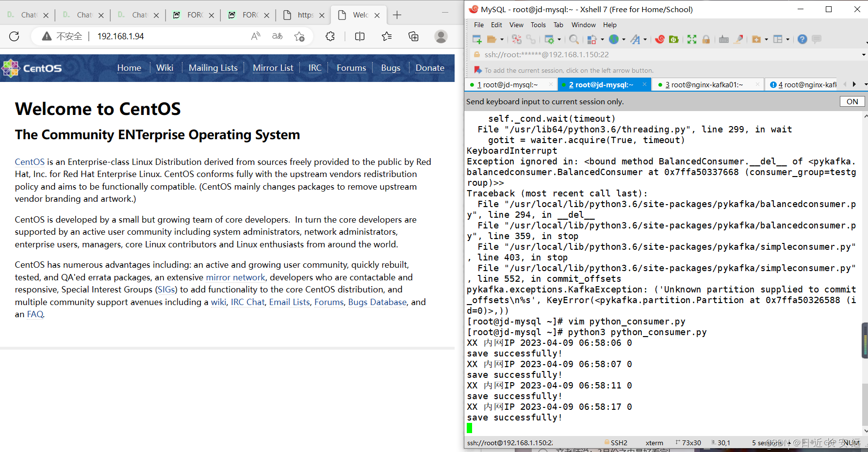Open the browser Favorites list icon

pyautogui.click(x=387, y=36)
